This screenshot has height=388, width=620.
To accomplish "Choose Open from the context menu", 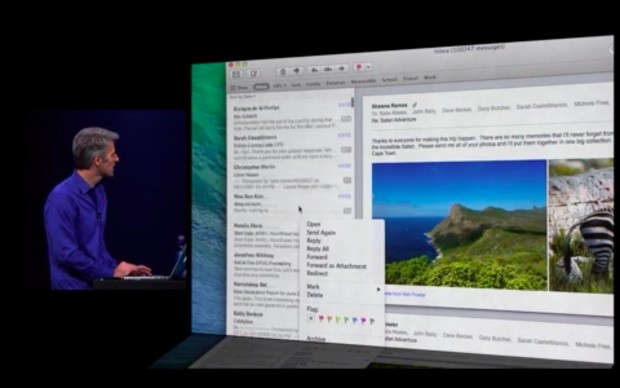I will [313, 224].
